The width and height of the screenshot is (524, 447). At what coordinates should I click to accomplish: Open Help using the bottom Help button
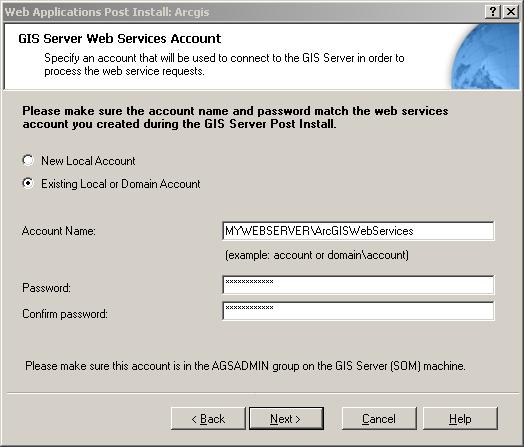(x=460, y=419)
